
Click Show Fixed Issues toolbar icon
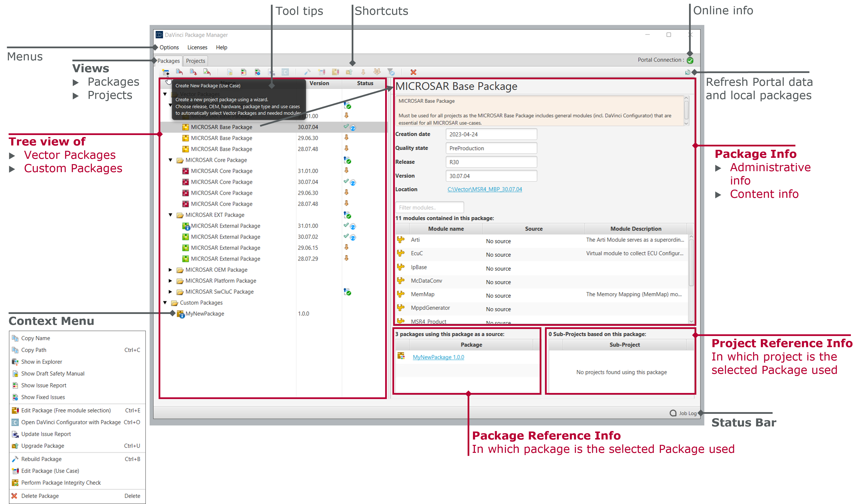257,72
